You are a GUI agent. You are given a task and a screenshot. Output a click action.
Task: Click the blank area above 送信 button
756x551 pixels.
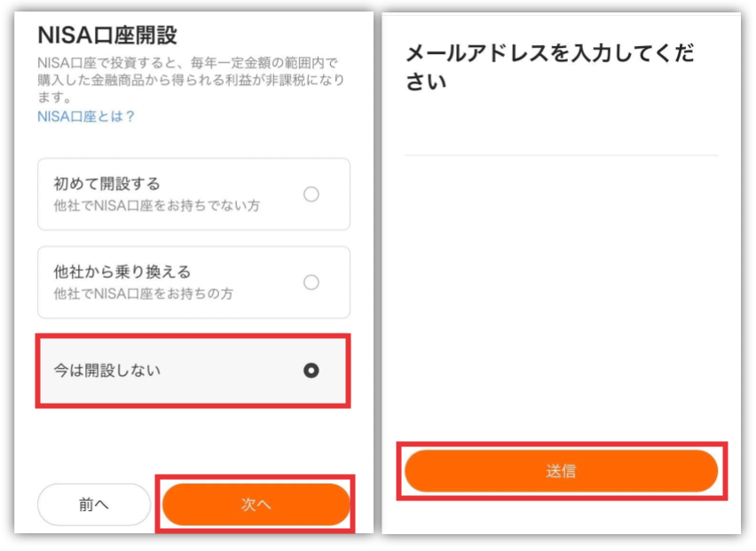click(561, 299)
